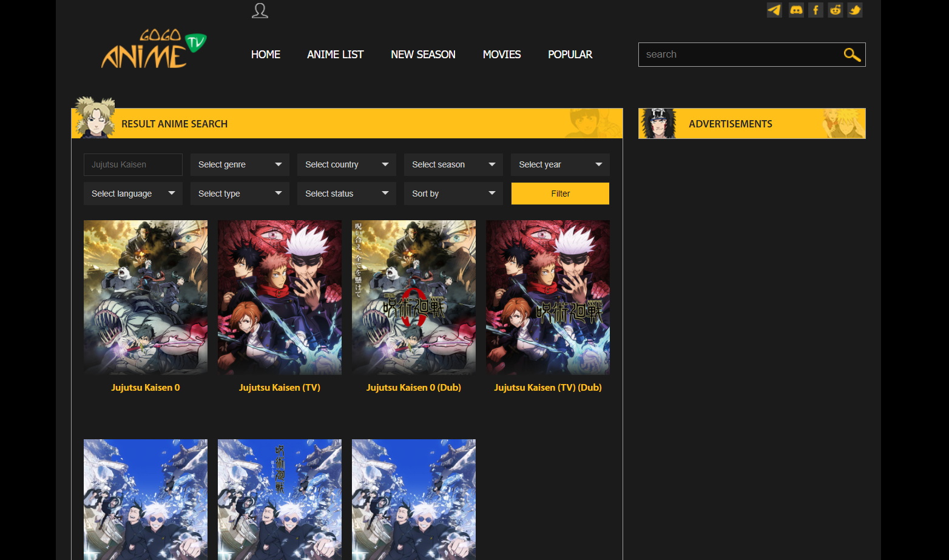Click the Jujutsu Kaisen 0 poster thumbnail
The width and height of the screenshot is (949, 560).
(146, 297)
